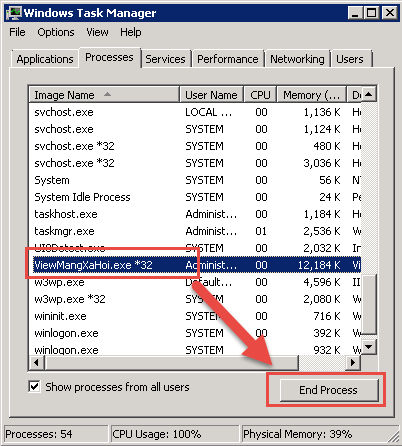
Task: Open the Options menu
Action: point(56,32)
